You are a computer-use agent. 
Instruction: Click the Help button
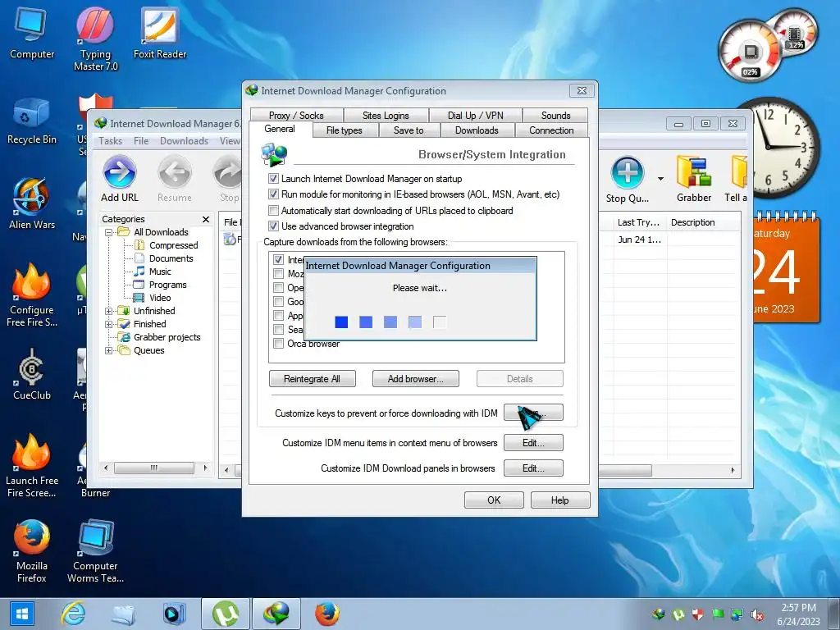coord(559,500)
